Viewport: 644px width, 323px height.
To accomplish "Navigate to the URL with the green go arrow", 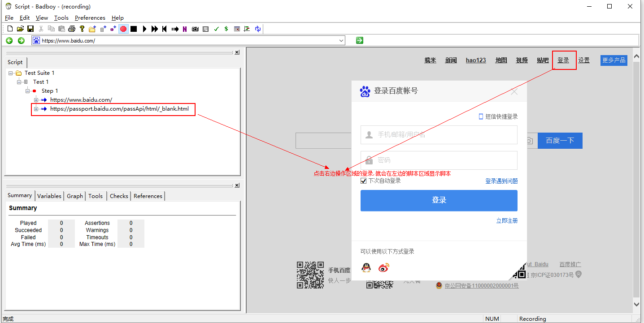I will [x=359, y=40].
